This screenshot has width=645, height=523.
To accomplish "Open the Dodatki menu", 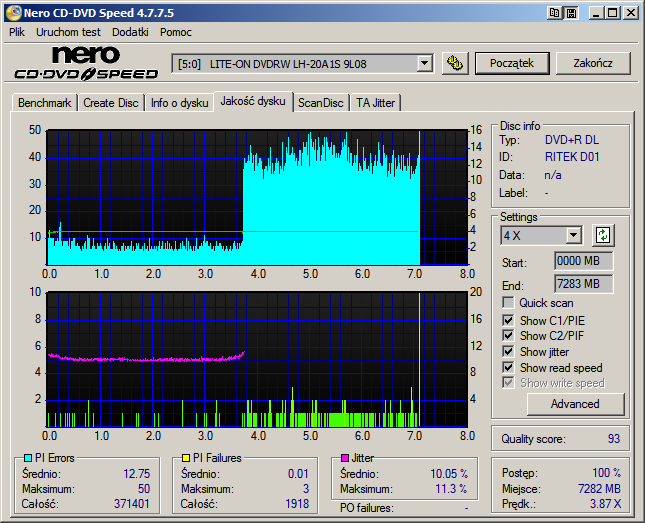I will [x=130, y=32].
